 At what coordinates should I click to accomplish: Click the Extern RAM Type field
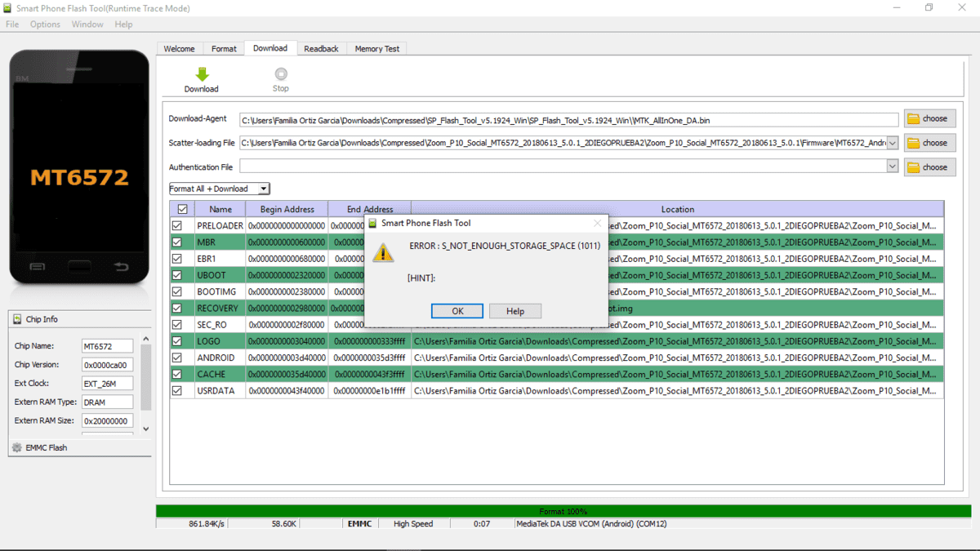[x=107, y=402]
